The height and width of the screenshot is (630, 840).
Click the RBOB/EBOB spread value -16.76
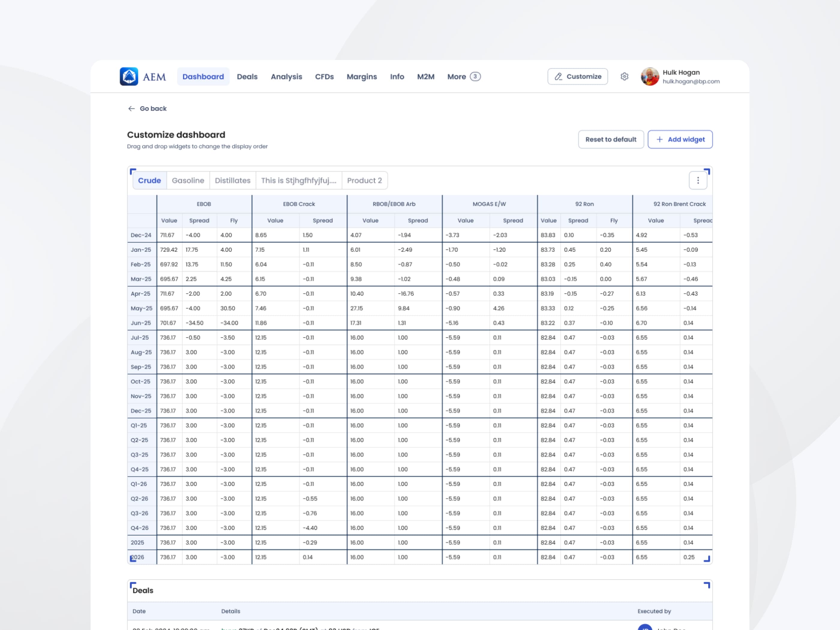point(406,293)
